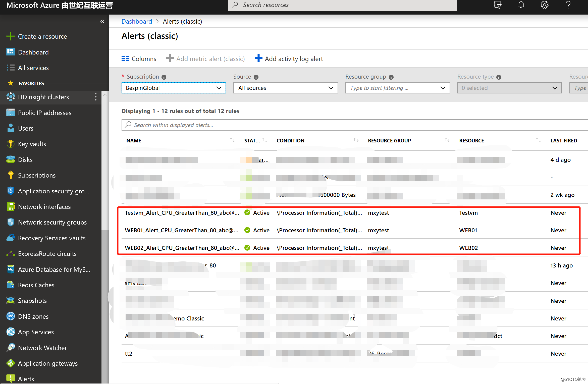588x384 pixels.
Task: Select All services menu item
Action: 33,68
